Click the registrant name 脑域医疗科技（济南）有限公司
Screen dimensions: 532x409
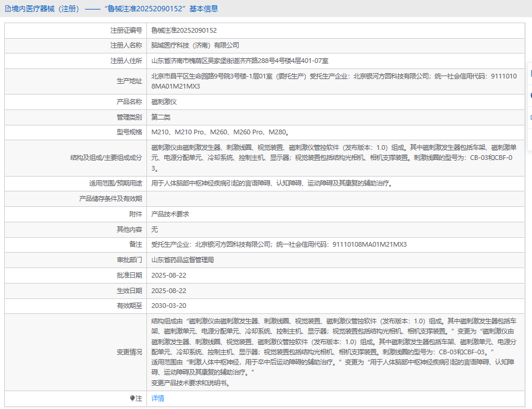point(195,45)
